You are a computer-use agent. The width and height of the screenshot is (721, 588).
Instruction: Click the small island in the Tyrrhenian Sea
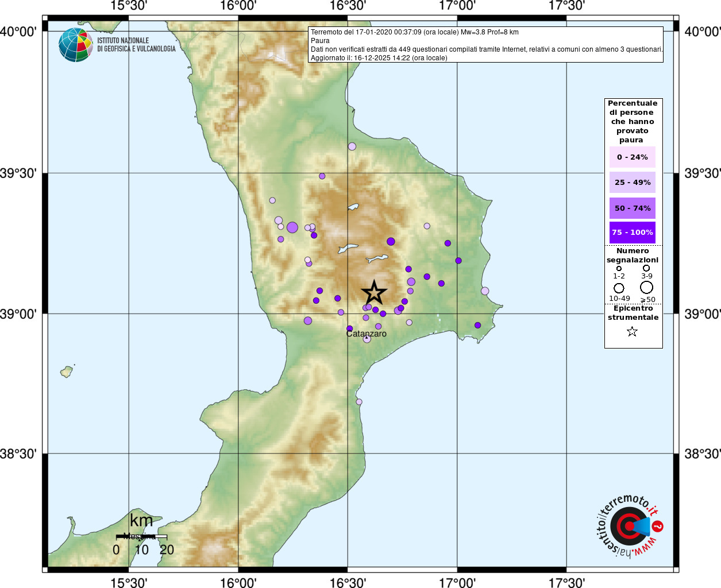[x=67, y=372]
